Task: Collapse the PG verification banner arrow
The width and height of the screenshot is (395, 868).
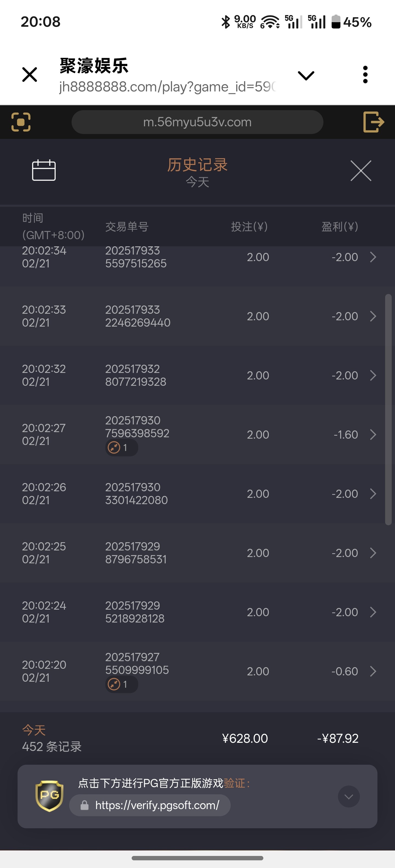Action: pyautogui.click(x=348, y=796)
